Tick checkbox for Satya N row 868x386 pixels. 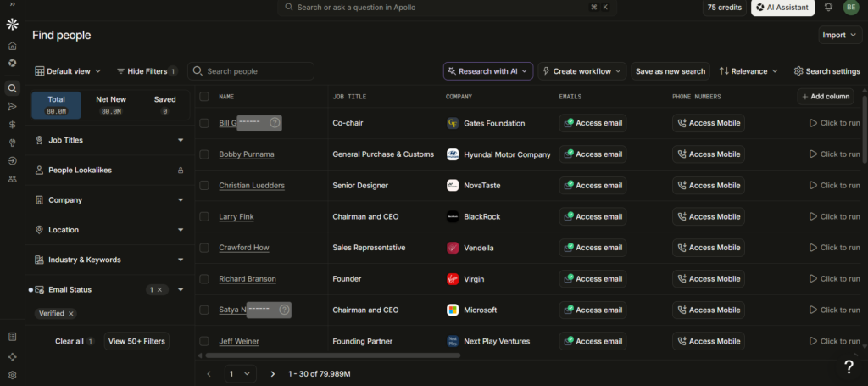point(204,310)
